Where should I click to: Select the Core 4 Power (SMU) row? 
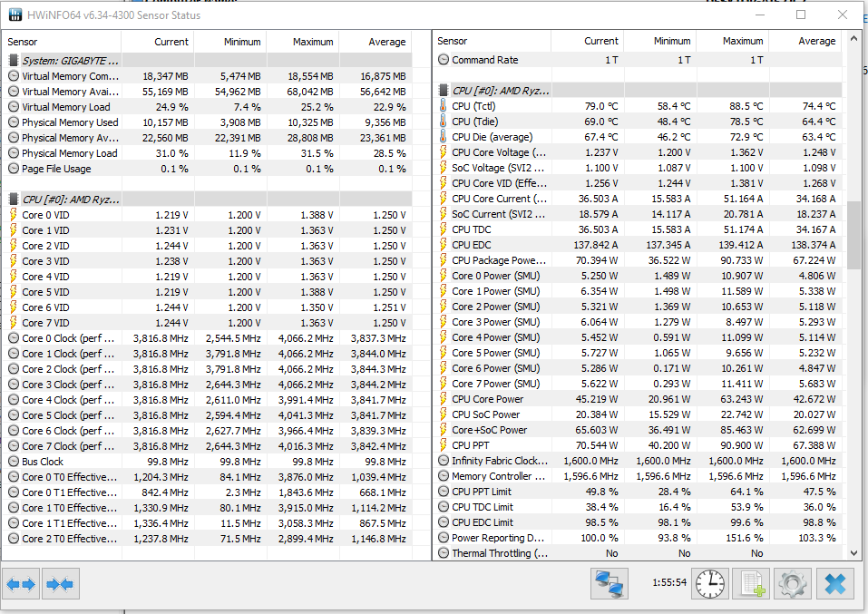click(x=638, y=337)
